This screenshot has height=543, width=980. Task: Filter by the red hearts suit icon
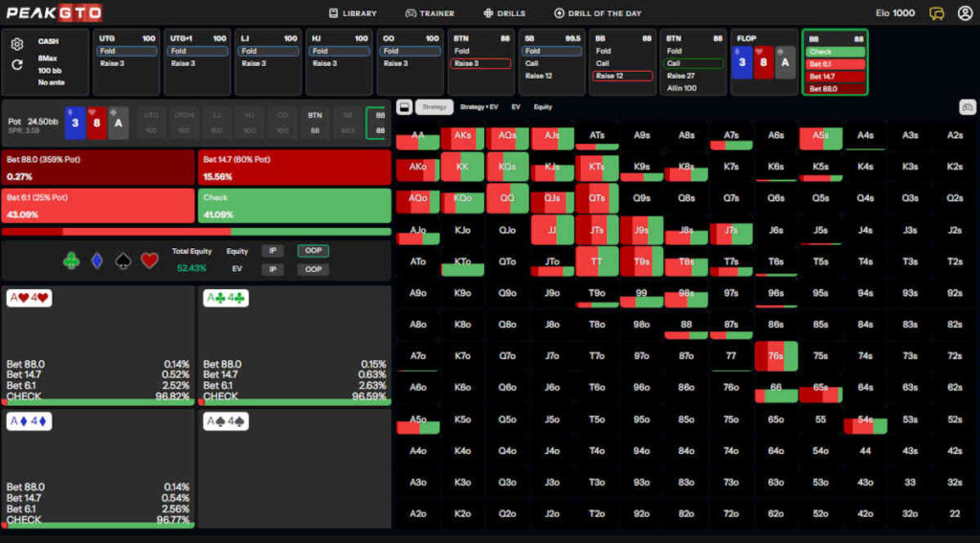149,260
